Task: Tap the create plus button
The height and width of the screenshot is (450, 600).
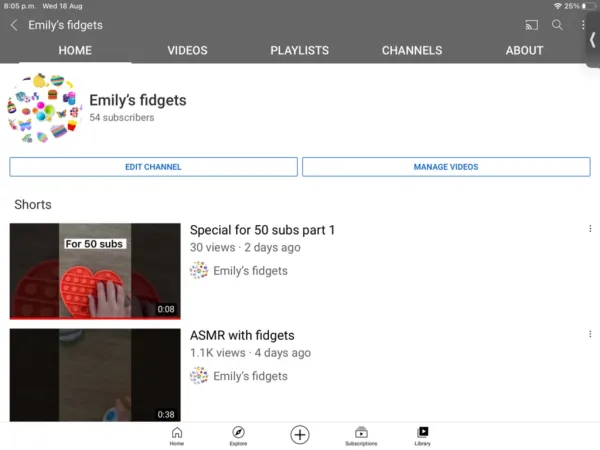Action: [x=300, y=434]
